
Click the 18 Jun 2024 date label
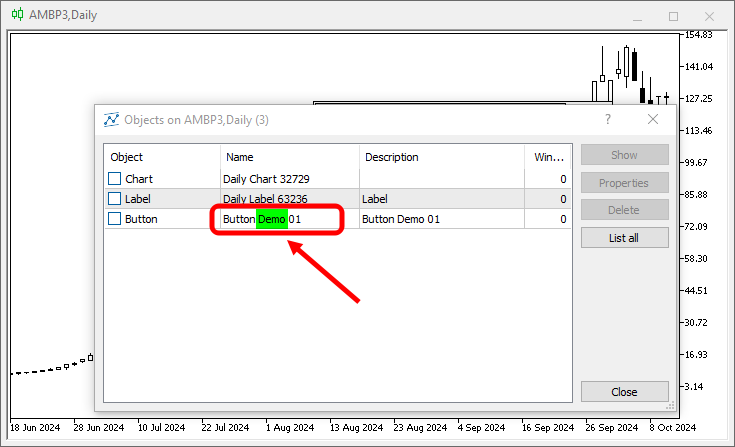click(35, 427)
